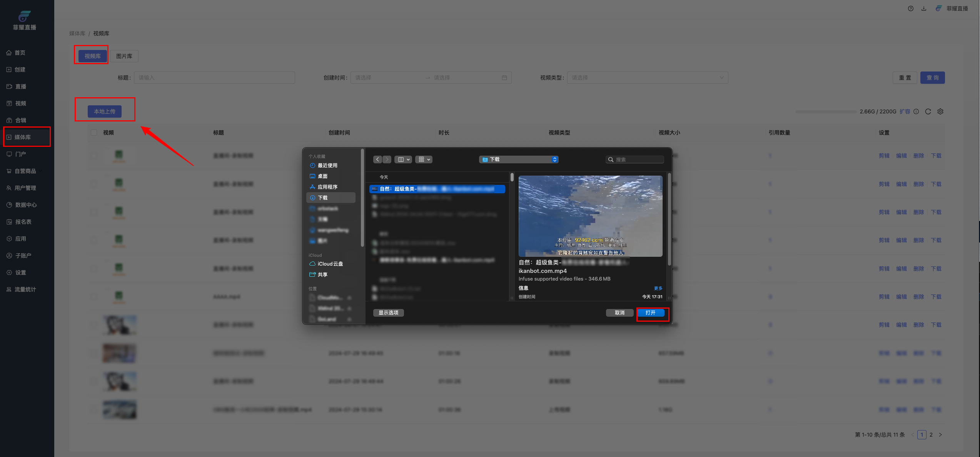Click the storage usage progress bar

pyautogui.click(x=826, y=111)
